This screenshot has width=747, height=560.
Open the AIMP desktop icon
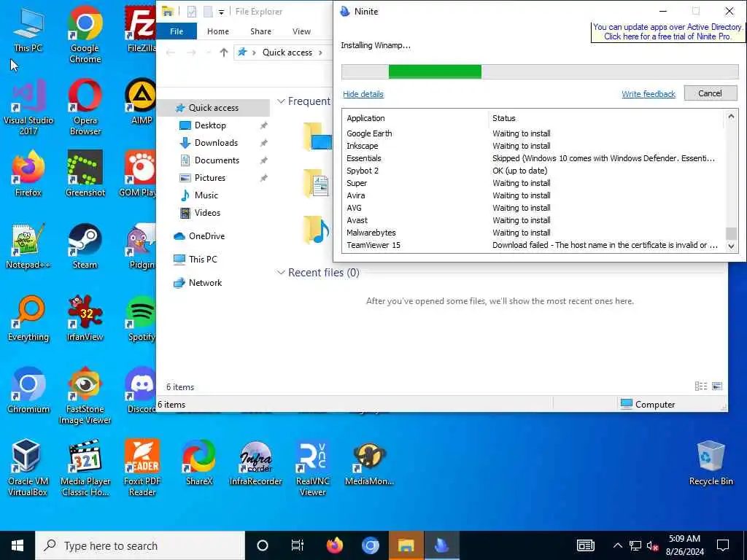(x=142, y=102)
